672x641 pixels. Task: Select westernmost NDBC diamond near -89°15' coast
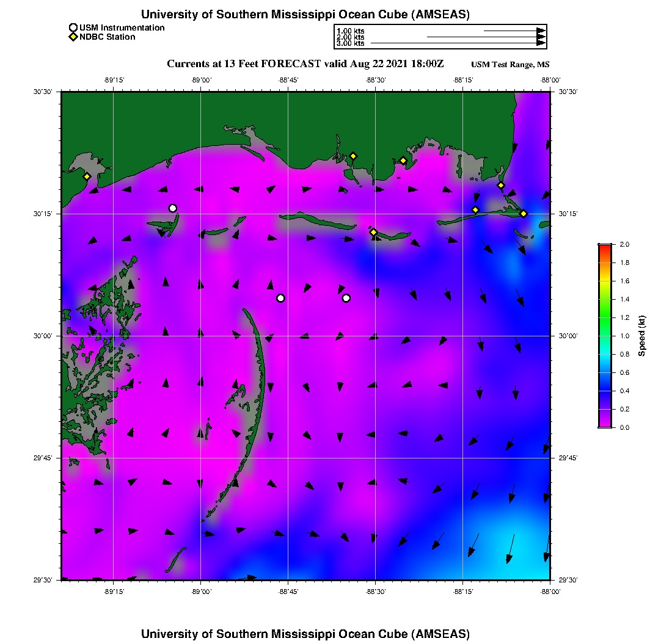point(87,176)
